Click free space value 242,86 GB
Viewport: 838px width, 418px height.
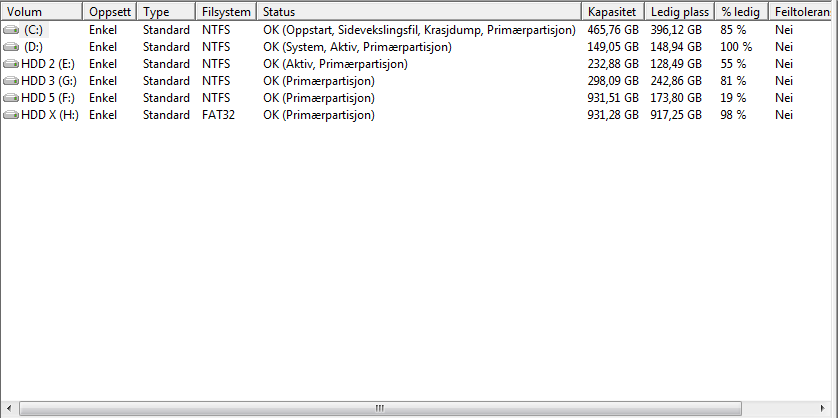click(676, 81)
